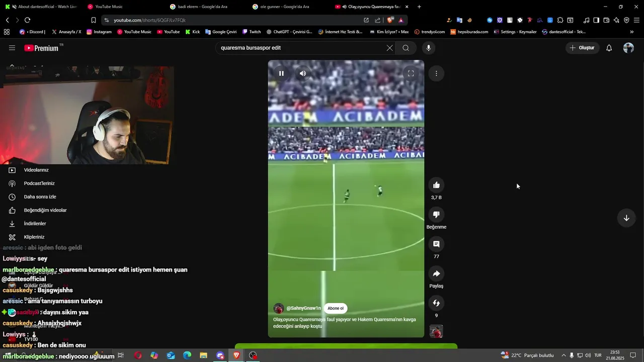Switch to ole gunner Google tab
The height and width of the screenshot is (362, 644).
tap(287, 7)
